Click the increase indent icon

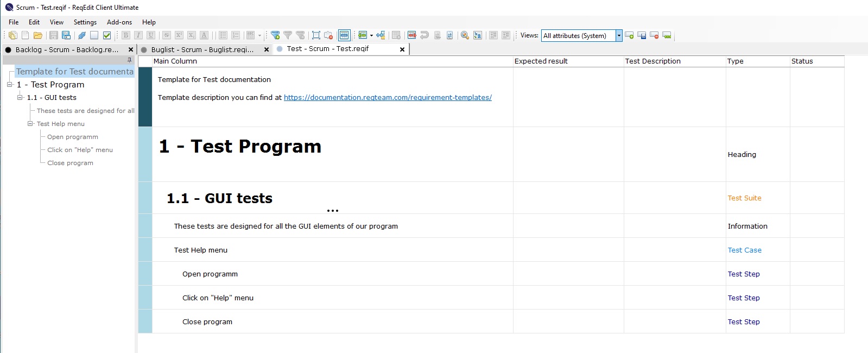506,35
